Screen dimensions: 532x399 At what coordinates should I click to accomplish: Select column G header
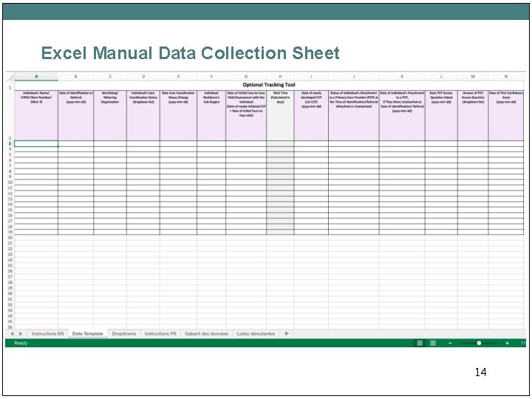tap(246, 77)
